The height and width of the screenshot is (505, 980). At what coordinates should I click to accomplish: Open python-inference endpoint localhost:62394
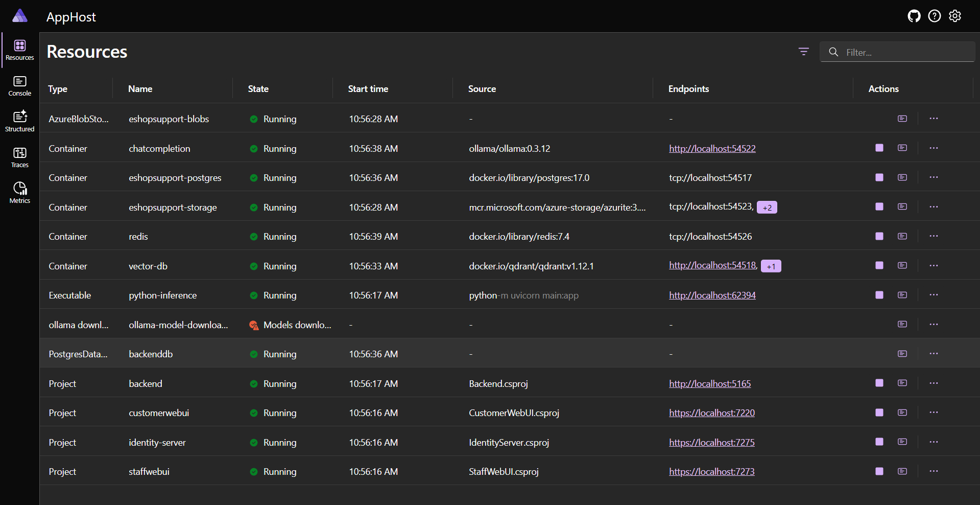coord(712,295)
